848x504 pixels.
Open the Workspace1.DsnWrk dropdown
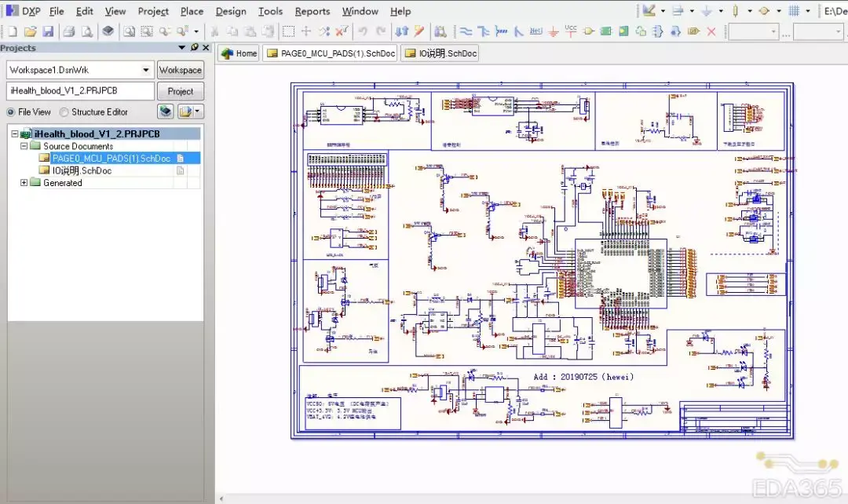146,70
